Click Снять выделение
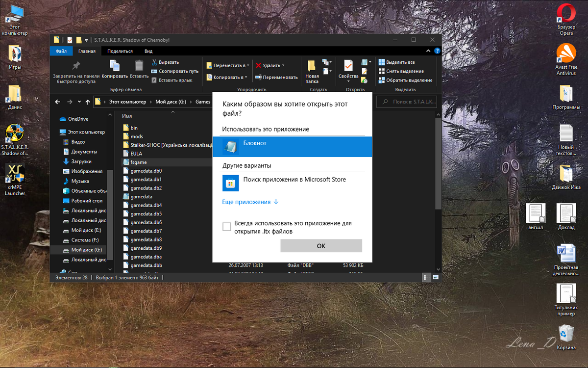This screenshot has width=588, height=368. coord(401,71)
